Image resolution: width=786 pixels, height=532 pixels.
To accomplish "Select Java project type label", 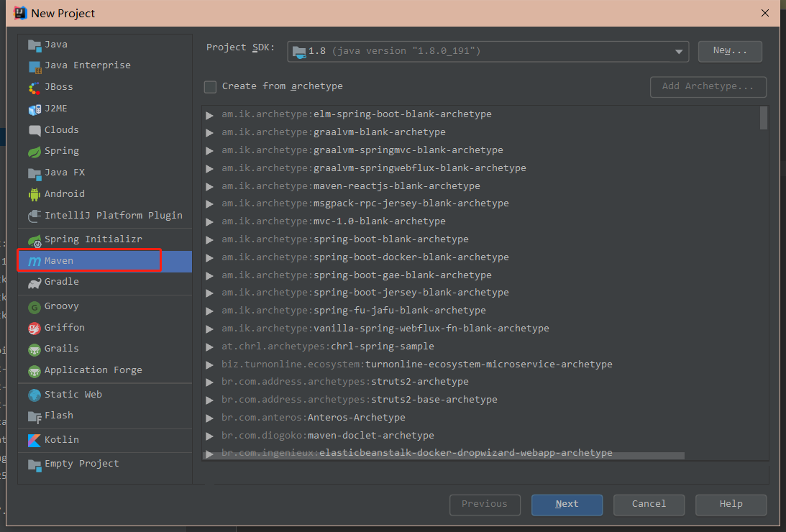I will pyautogui.click(x=55, y=45).
